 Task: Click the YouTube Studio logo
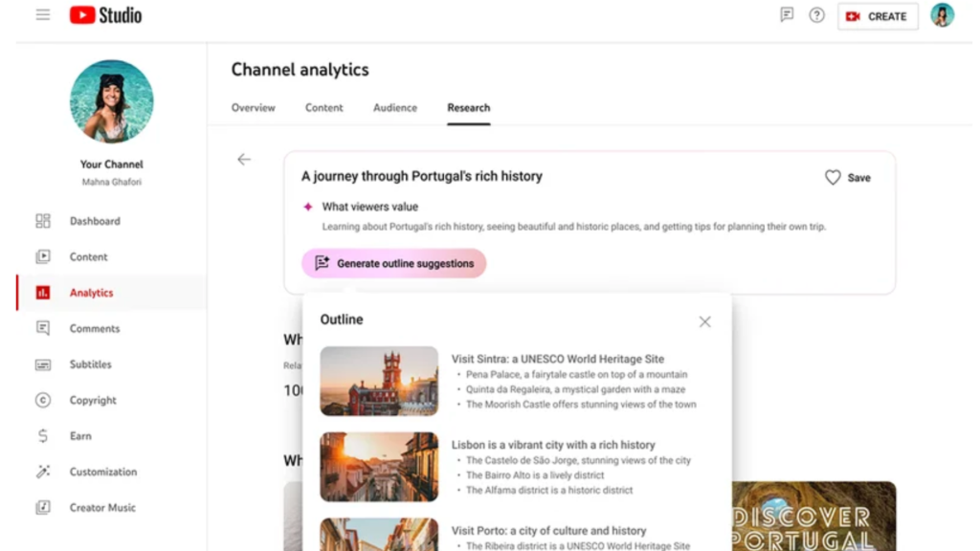point(105,15)
